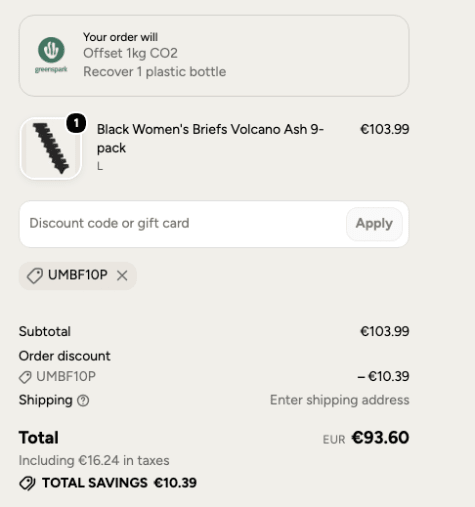The width and height of the screenshot is (475, 507).
Task: Click the Total Savings €10.39 label
Action: pyautogui.click(x=119, y=483)
